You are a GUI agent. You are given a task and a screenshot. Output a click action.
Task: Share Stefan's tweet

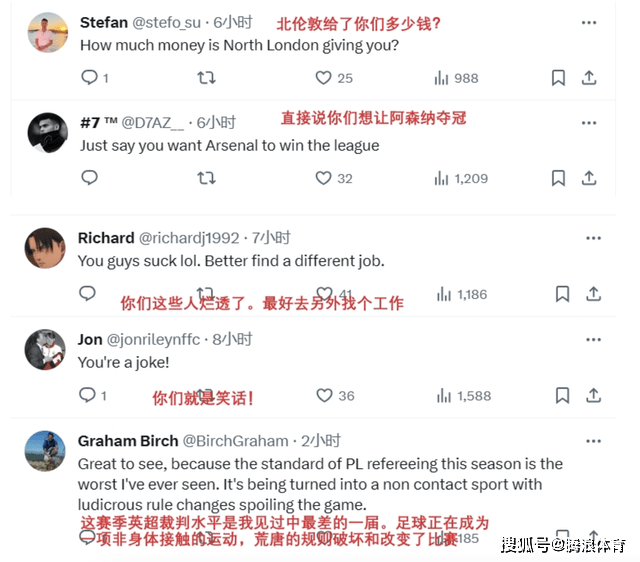click(x=589, y=78)
